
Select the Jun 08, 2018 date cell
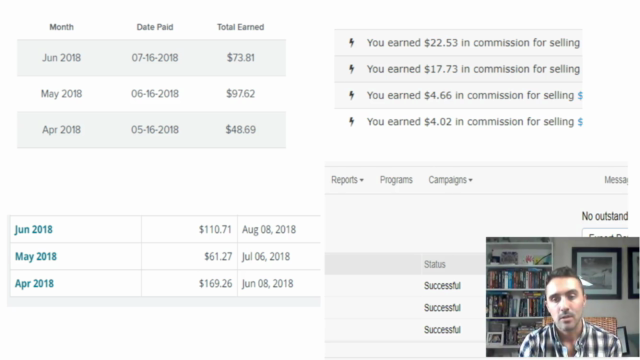pos(267,283)
